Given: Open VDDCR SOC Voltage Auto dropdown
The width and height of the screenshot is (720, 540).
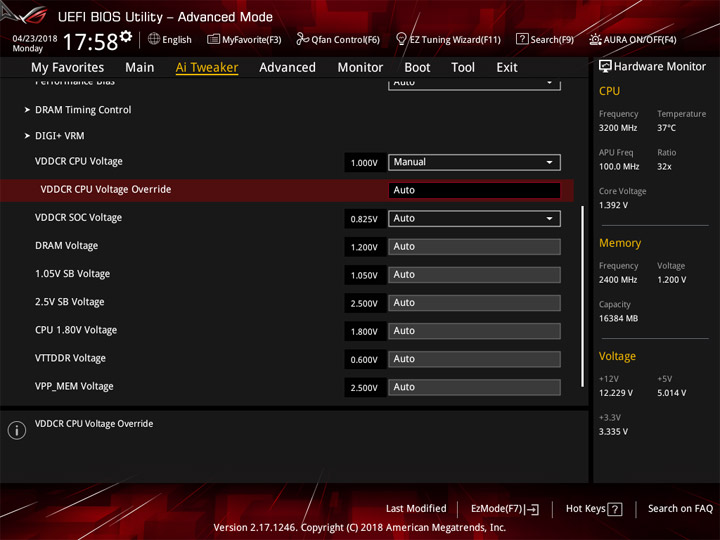Looking at the screenshot, I should (x=474, y=219).
